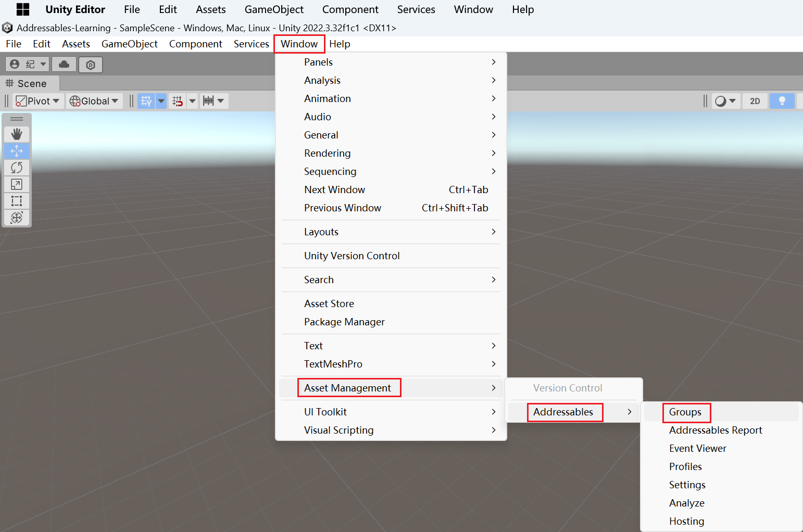Open Addressables Groups window
The image size is (803, 532).
click(x=721, y=412)
